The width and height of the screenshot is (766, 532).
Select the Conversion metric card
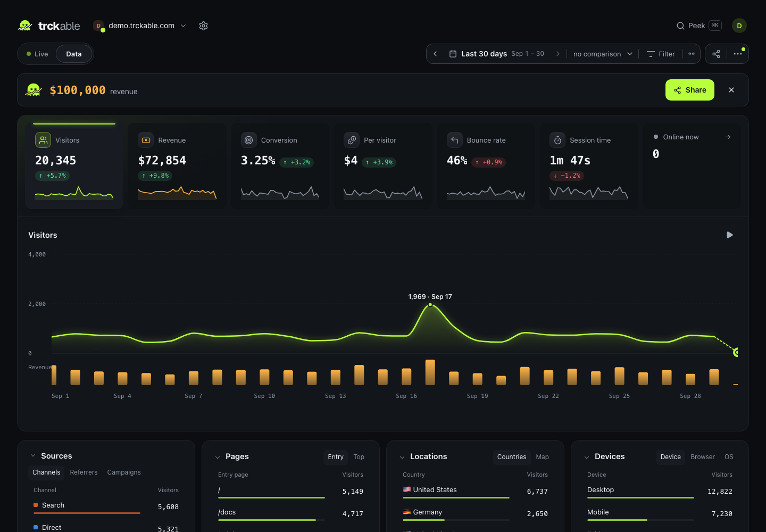280,166
